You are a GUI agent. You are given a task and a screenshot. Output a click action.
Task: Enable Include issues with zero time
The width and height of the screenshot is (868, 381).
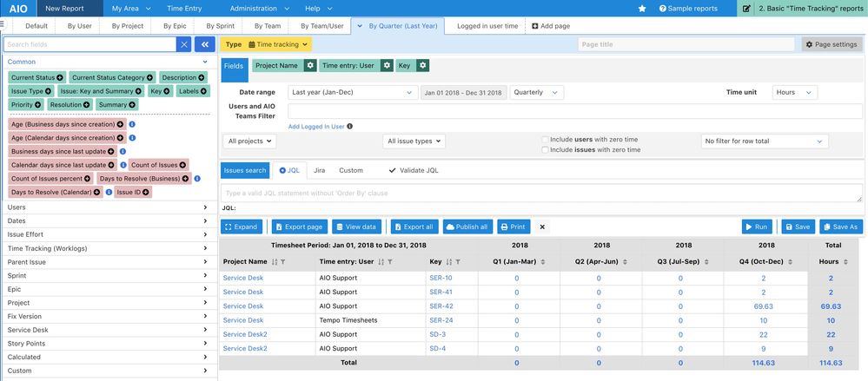(546, 150)
